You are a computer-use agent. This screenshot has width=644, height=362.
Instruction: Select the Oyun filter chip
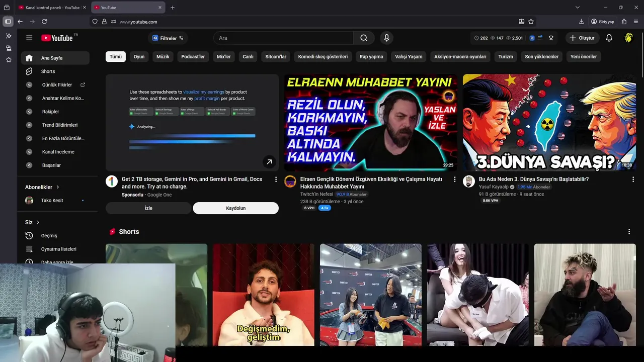pos(139,57)
